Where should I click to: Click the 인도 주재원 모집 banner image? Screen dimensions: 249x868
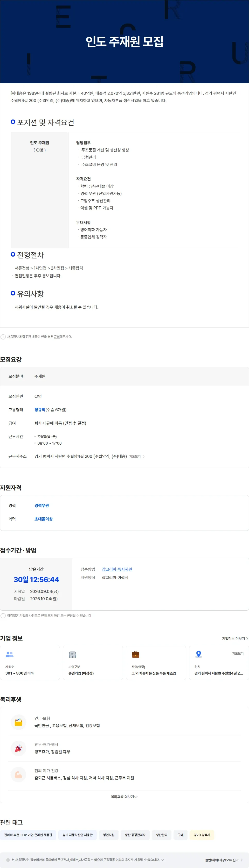pyautogui.click(x=125, y=41)
